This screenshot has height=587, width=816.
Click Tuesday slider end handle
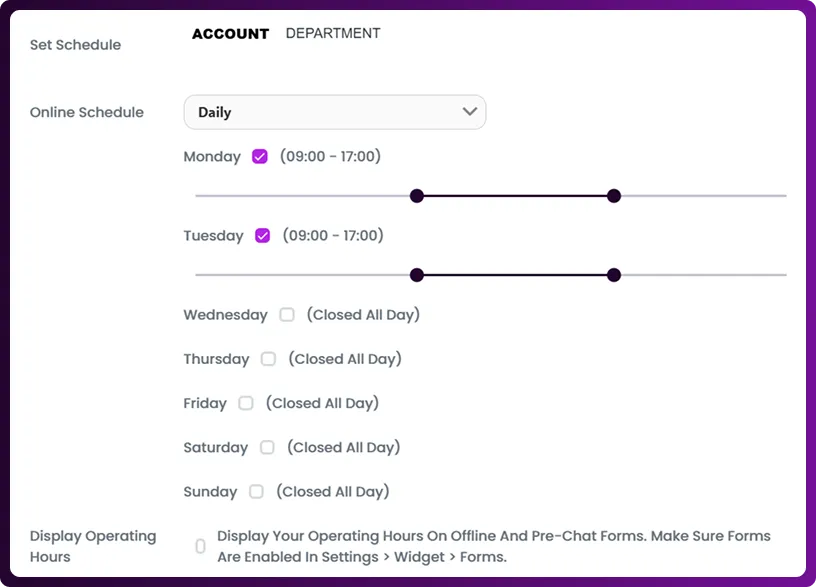tap(614, 275)
